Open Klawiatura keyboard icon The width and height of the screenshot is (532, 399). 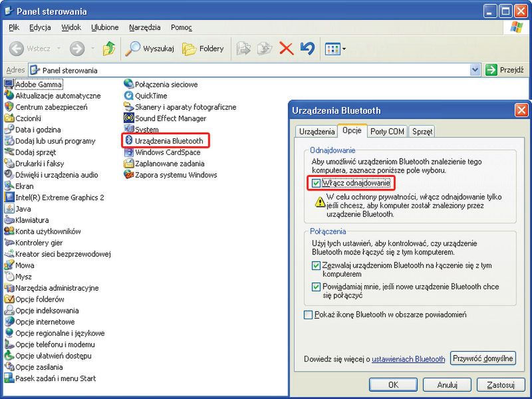point(9,220)
